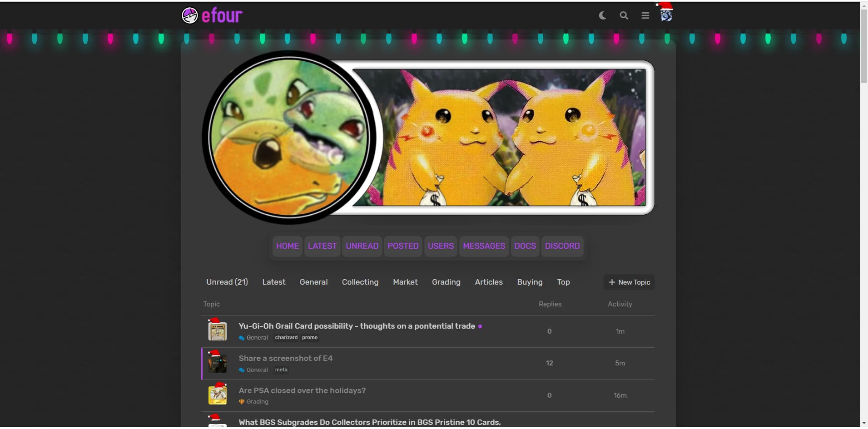This screenshot has width=868, height=429.
Task: Click the scrollbar up arrow
Action: click(864, 5)
